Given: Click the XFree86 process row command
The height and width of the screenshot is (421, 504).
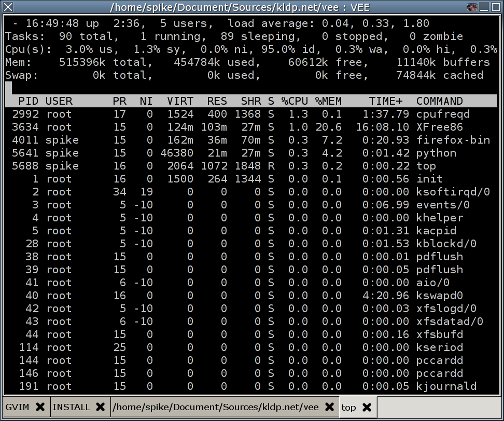Looking at the screenshot, I should [439, 127].
